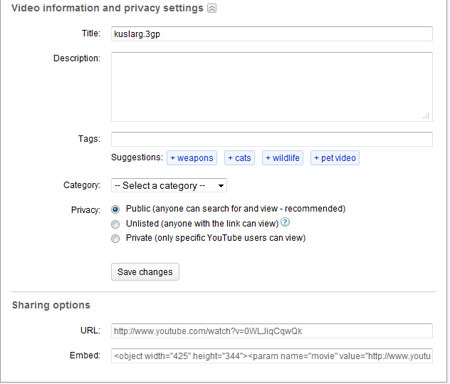Add the weapons tag suggestion

[x=192, y=158]
